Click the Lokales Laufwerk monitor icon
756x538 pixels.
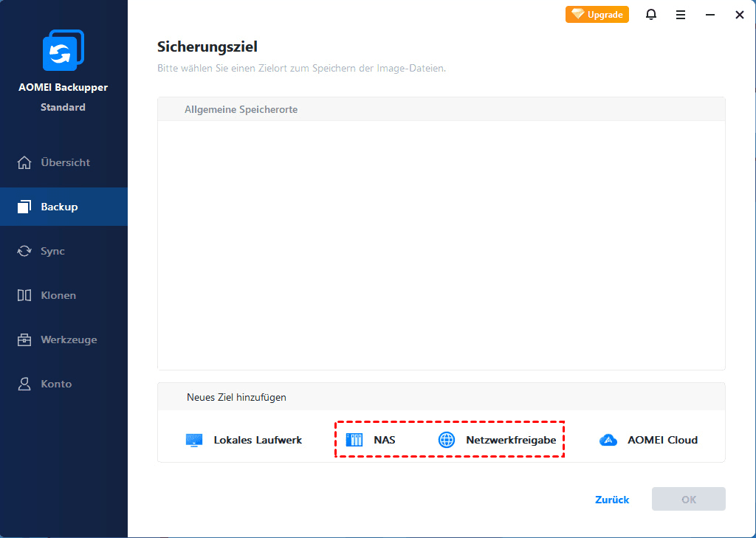pyautogui.click(x=194, y=440)
